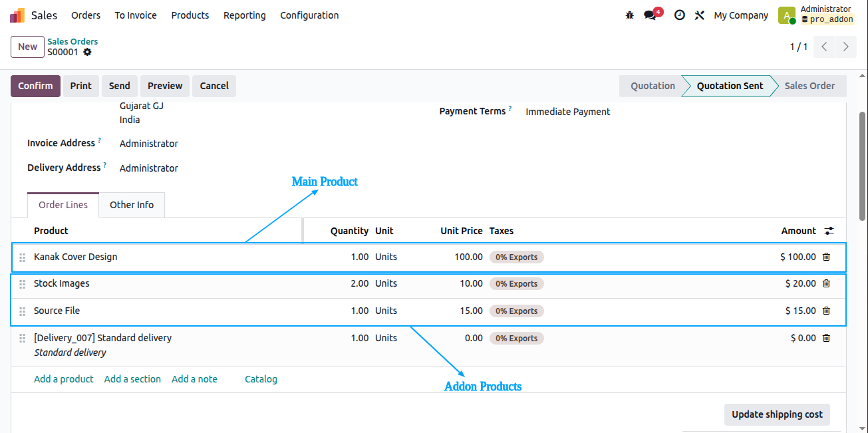This screenshot has width=868, height=433.
Task: Open the Orders menu
Action: [x=86, y=15]
